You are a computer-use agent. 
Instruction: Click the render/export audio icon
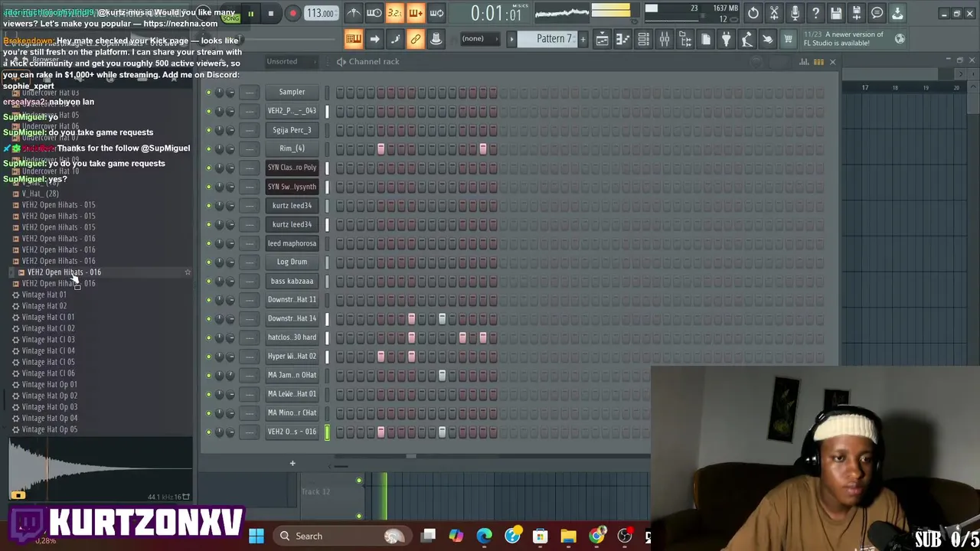(856, 13)
